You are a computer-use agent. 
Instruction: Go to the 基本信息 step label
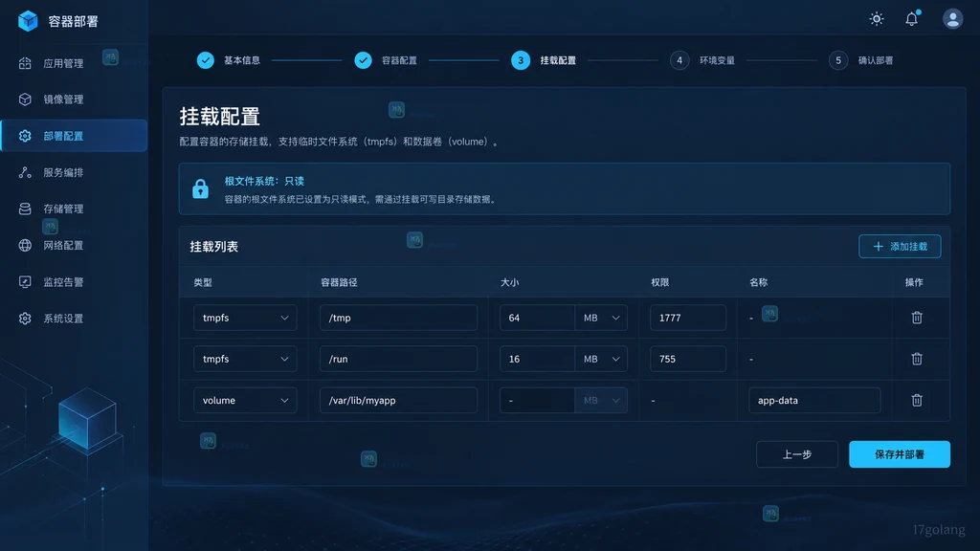pyautogui.click(x=242, y=60)
